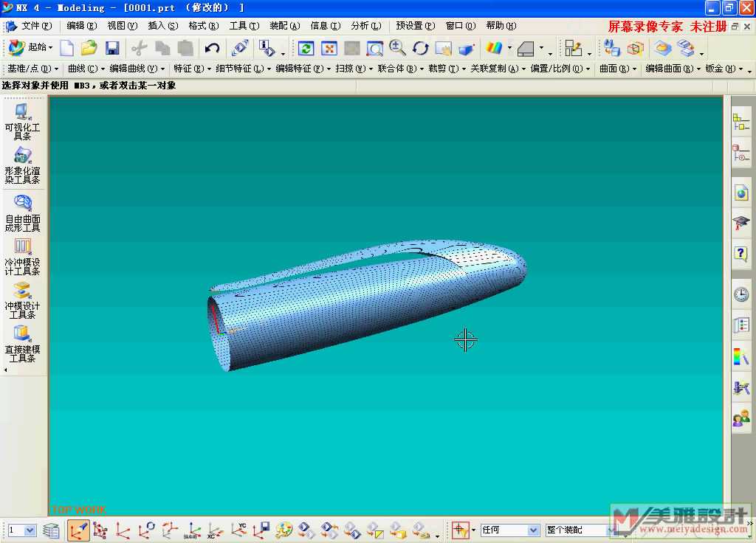Open a file with the folder icon
Image resolution: width=756 pixels, height=543 pixels.
click(89, 48)
